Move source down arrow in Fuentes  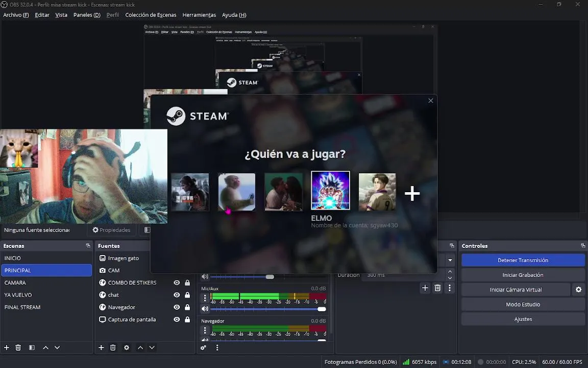coord(152,348)
